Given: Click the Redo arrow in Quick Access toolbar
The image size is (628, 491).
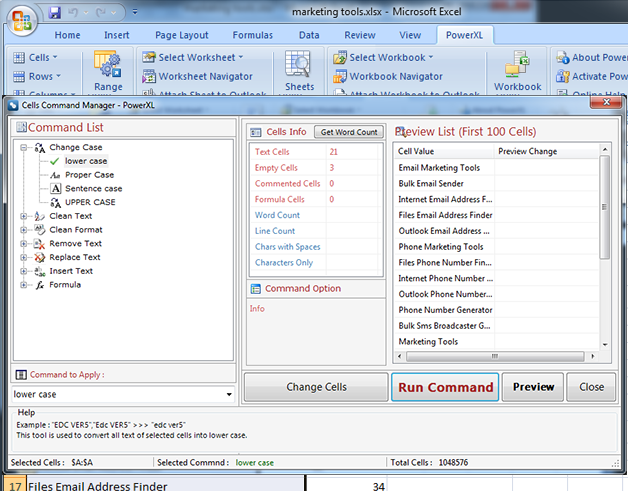Looking at the screenshot, I should 101,13.
